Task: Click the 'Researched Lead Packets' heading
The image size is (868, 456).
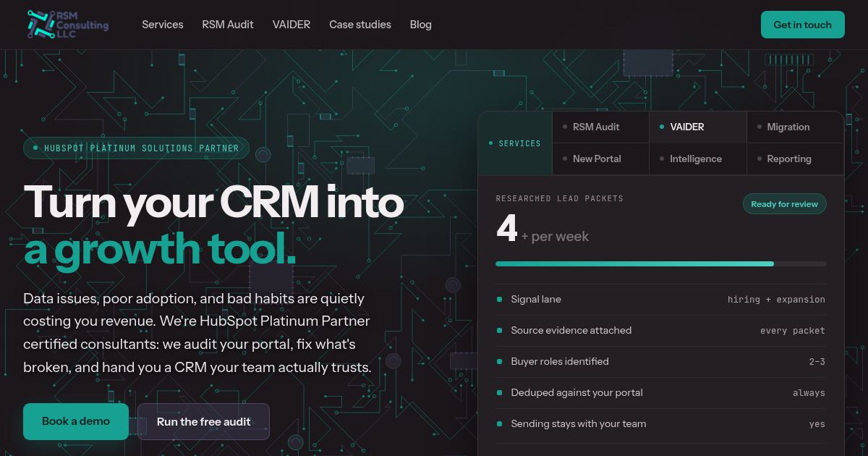Action: 560,198
